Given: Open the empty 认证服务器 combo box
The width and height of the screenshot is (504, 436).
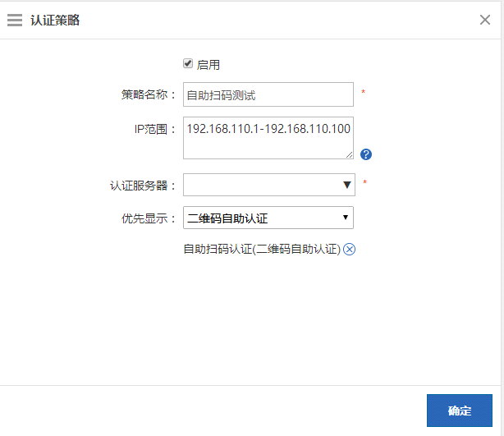Looking at the screenshot, I should click(x=261, y=185).
